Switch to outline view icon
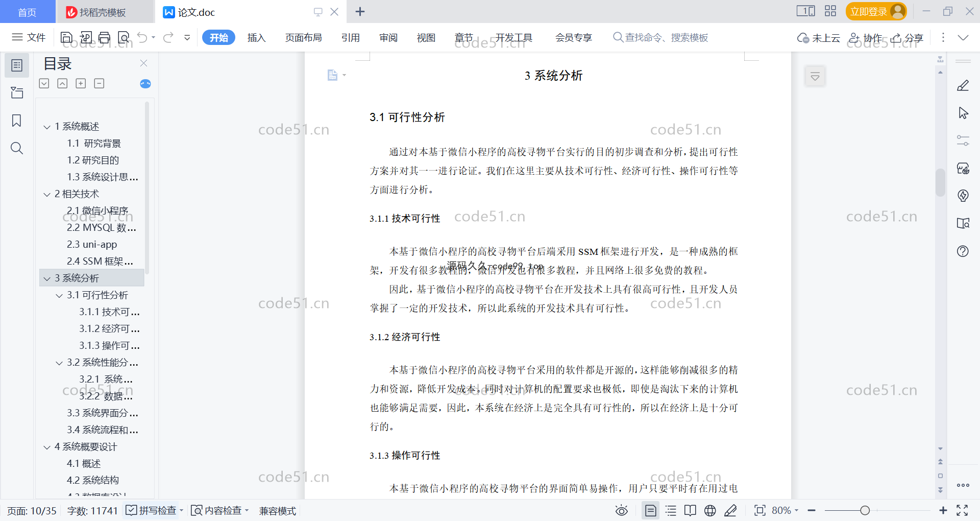Image resolution: width=980 pixels, height=521 pixels. [671, 510]
